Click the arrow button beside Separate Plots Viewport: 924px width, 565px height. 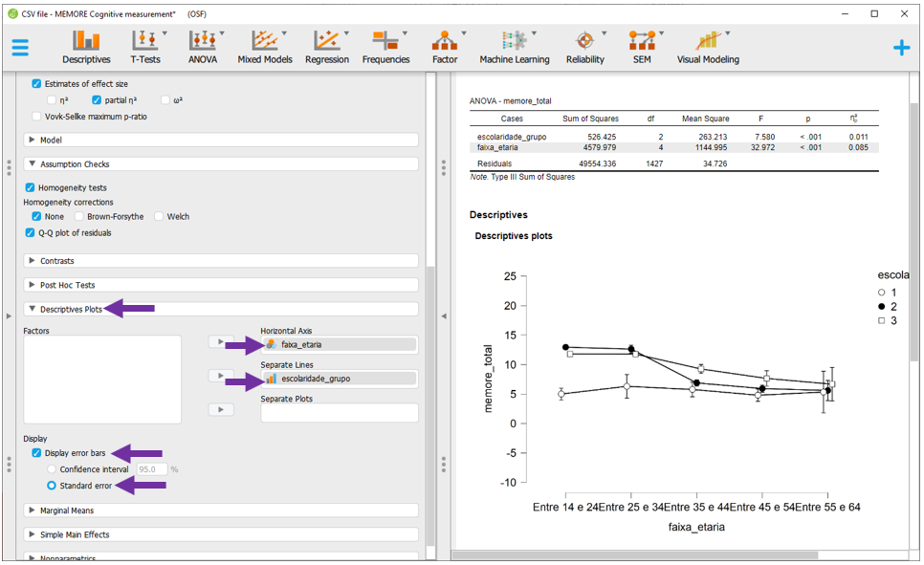[x=221, y=410]
